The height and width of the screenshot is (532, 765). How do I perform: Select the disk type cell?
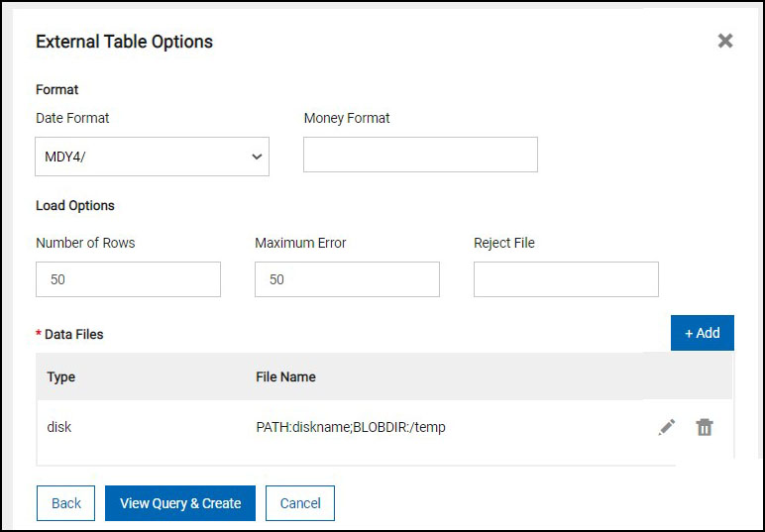59,427
